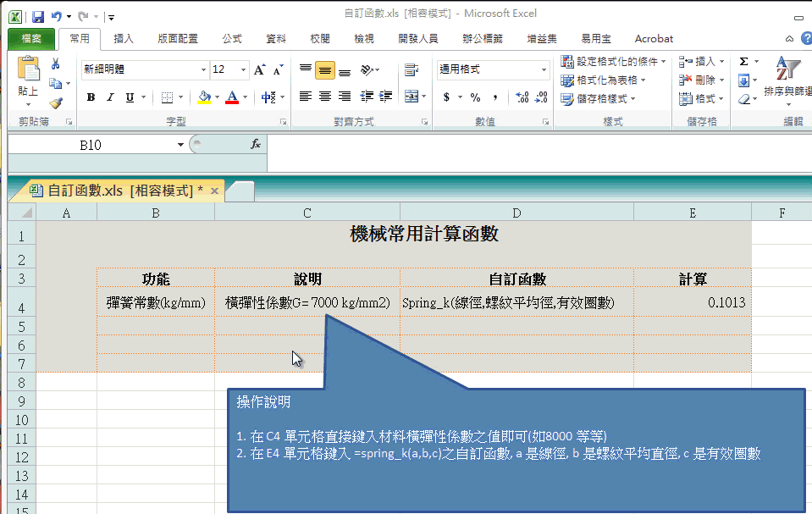The height and width of the screenshot is (514, 812).
Task: Open the font size dropdown
Action: click(243, 69)
